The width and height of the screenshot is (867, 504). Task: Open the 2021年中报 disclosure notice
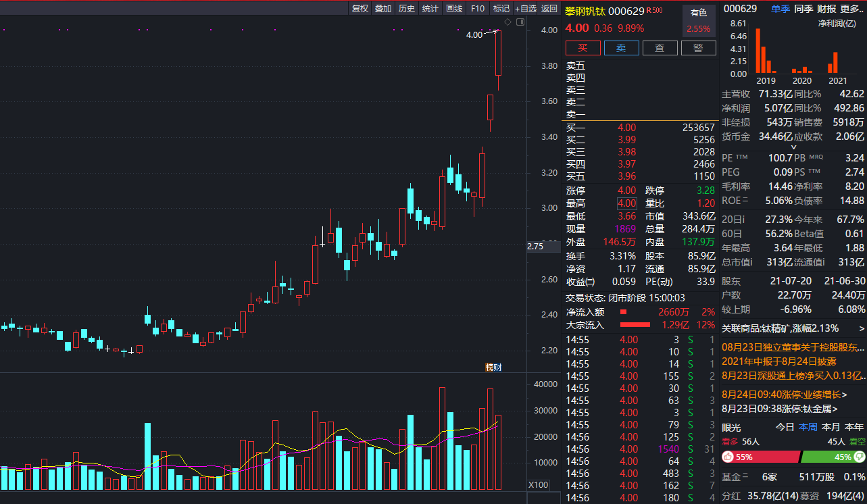coord(779,361)
